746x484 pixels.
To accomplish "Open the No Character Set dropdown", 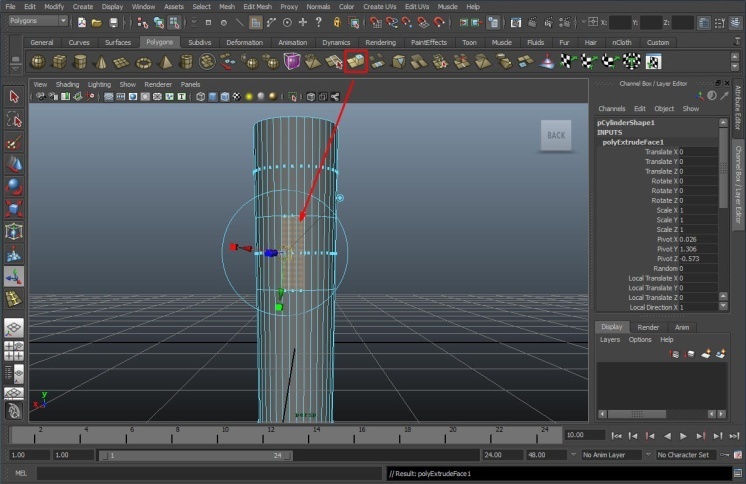I will click(x=683, y=455).
